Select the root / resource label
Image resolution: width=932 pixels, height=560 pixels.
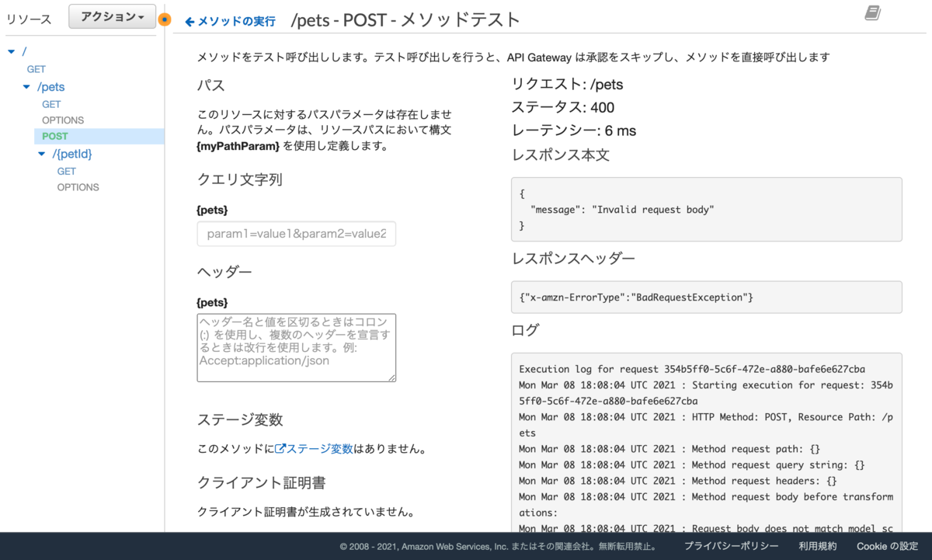(24, 52)
